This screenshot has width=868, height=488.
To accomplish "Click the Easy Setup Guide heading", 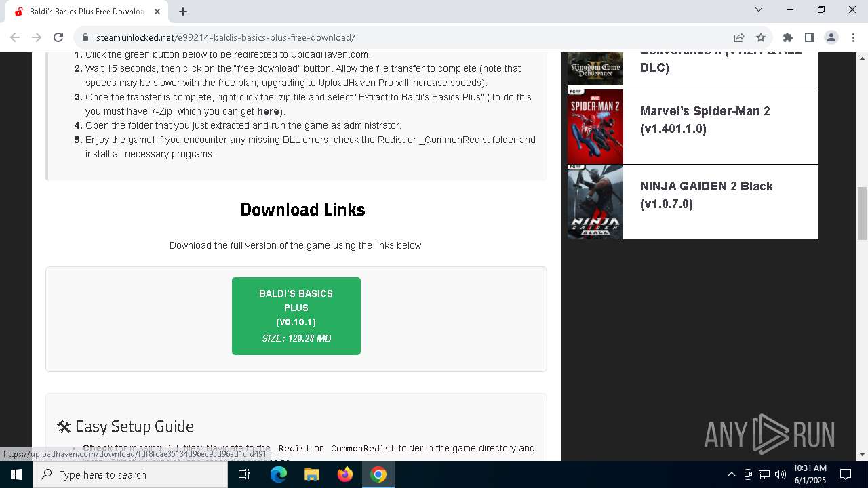I will tap(125, 426).
